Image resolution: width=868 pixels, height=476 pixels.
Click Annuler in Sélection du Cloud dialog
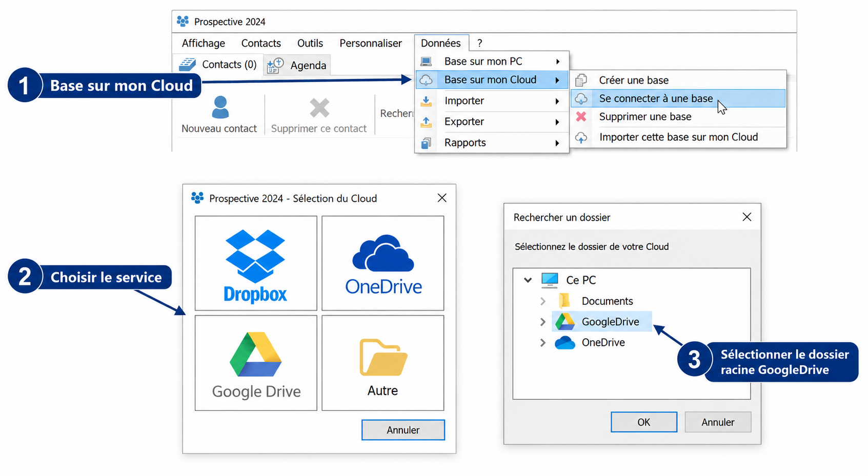403,430
